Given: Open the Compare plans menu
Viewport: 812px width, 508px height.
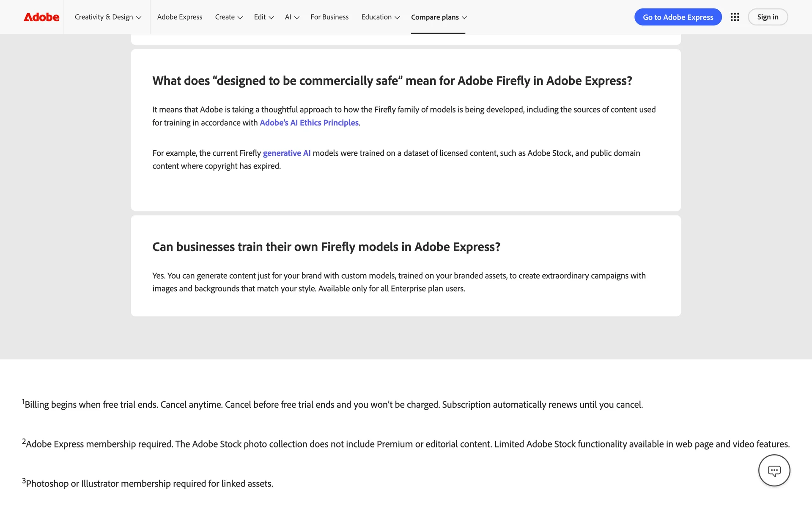Looking at the screenshot, I should point(439,17).
